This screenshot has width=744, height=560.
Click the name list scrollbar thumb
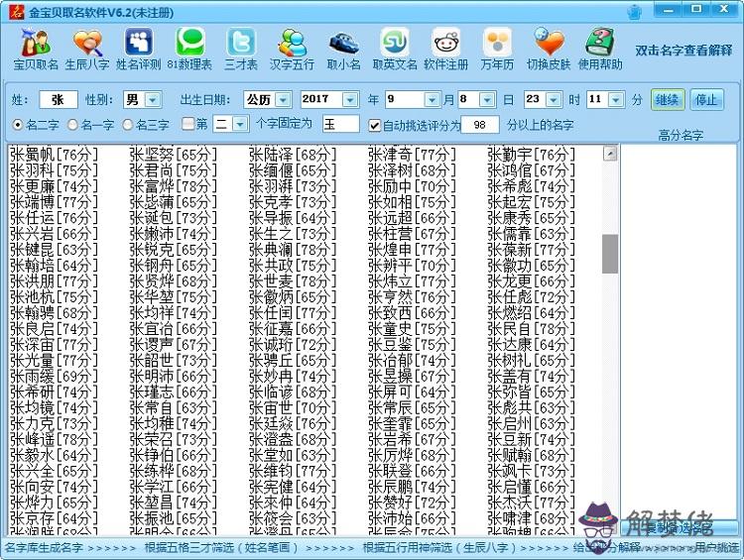[x=610, y=254]
